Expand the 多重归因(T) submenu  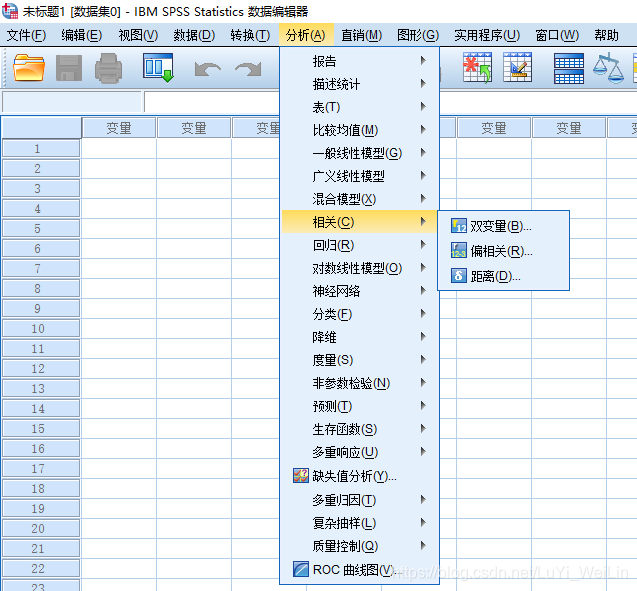(x=360, y=500)
